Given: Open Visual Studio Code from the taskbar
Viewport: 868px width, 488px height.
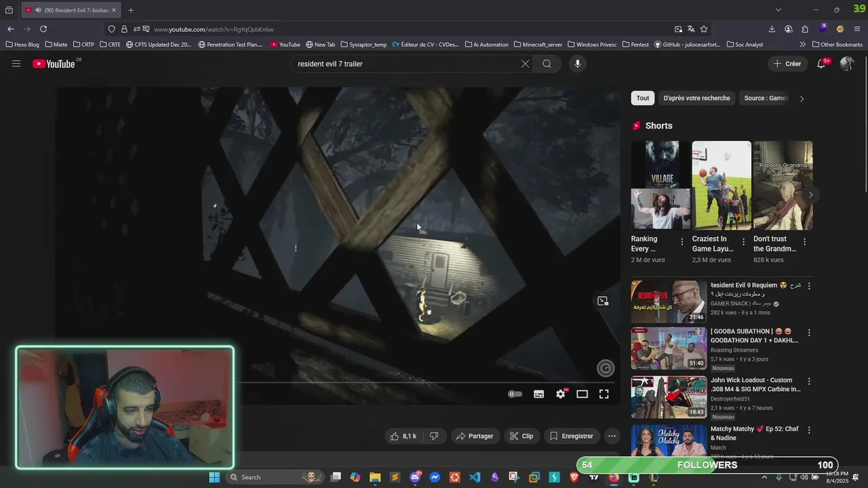Looking at the screenshot, I should 475,477.
